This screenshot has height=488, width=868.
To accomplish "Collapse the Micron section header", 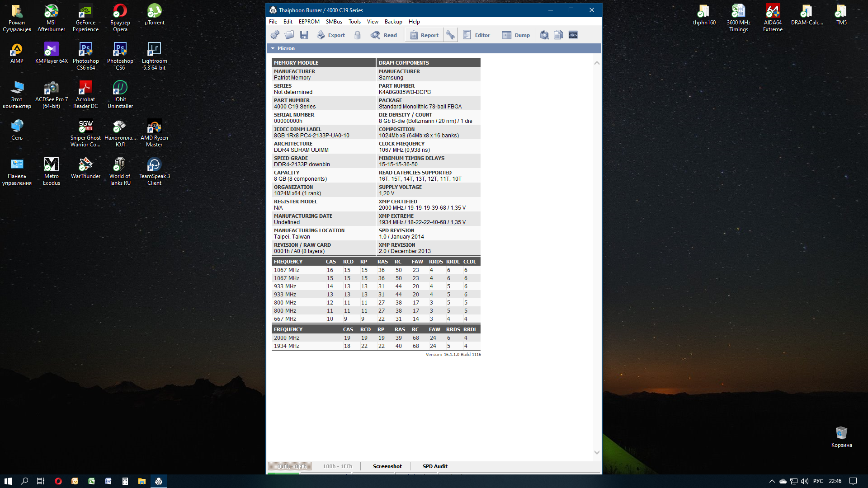I will pos(273,48).
